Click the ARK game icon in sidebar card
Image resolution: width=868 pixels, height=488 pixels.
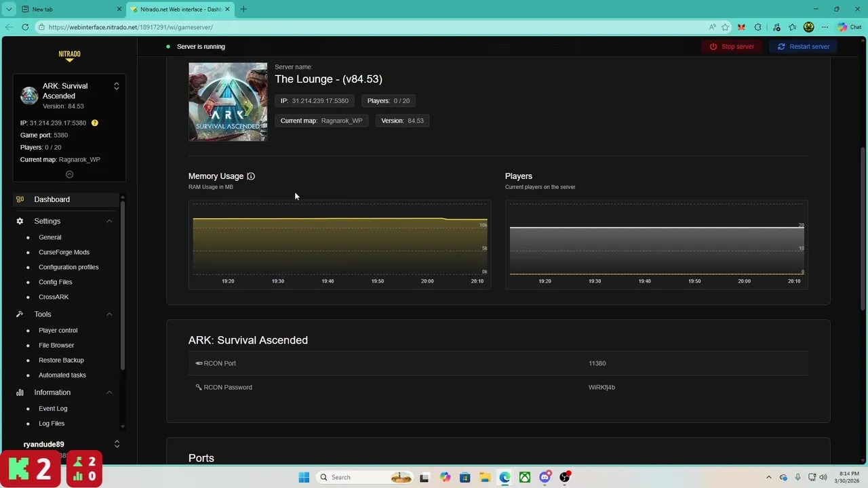(x=29, y=96)
